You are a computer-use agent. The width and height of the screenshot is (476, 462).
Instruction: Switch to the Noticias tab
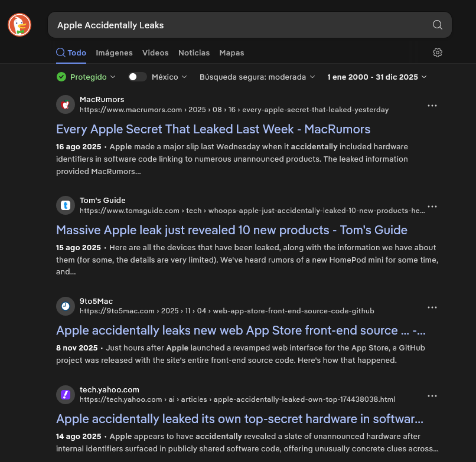194,53
